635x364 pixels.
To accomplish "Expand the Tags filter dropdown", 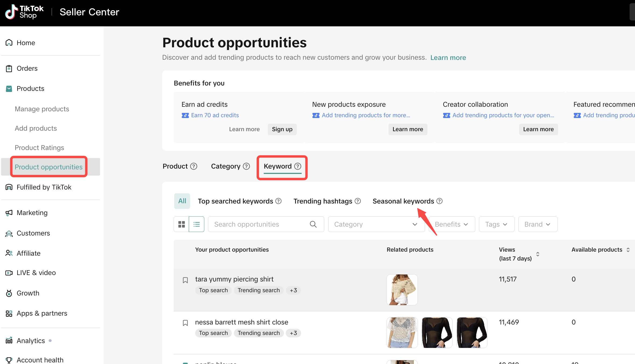I will coord(496,224).
